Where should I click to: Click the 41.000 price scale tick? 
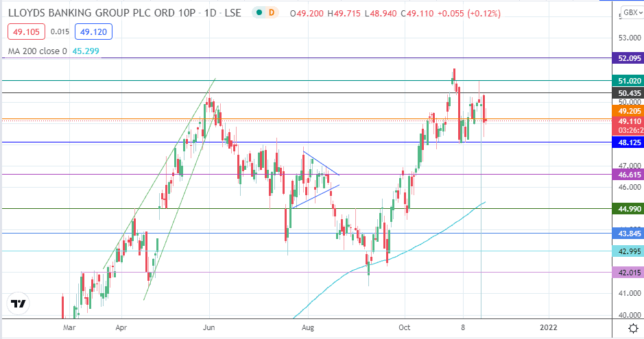(x=629, y=293)
